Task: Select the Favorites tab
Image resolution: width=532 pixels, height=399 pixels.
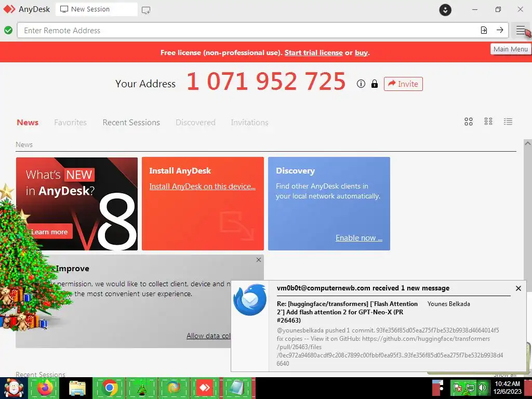Action: coord(70,123)
